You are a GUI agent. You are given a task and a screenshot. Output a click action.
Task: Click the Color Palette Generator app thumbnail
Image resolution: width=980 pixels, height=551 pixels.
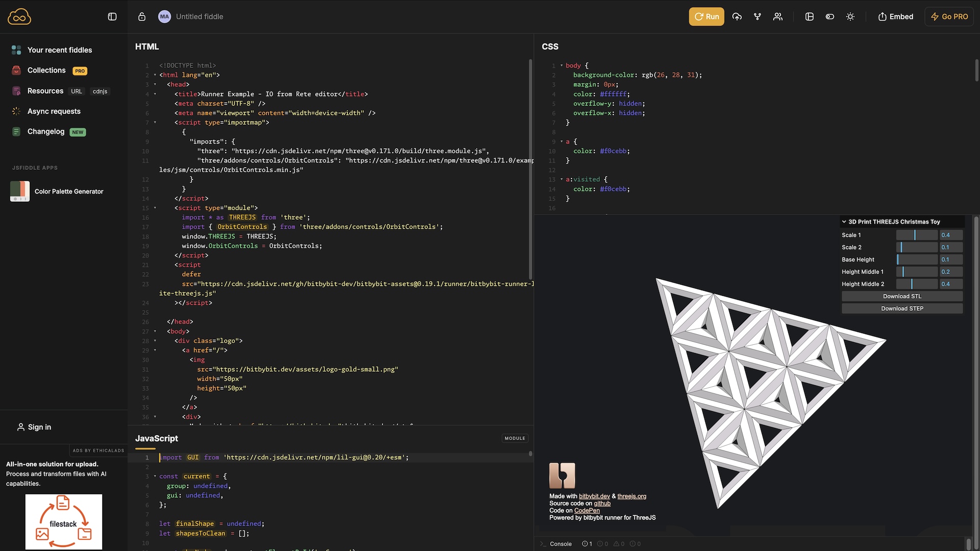click(20, 191)
